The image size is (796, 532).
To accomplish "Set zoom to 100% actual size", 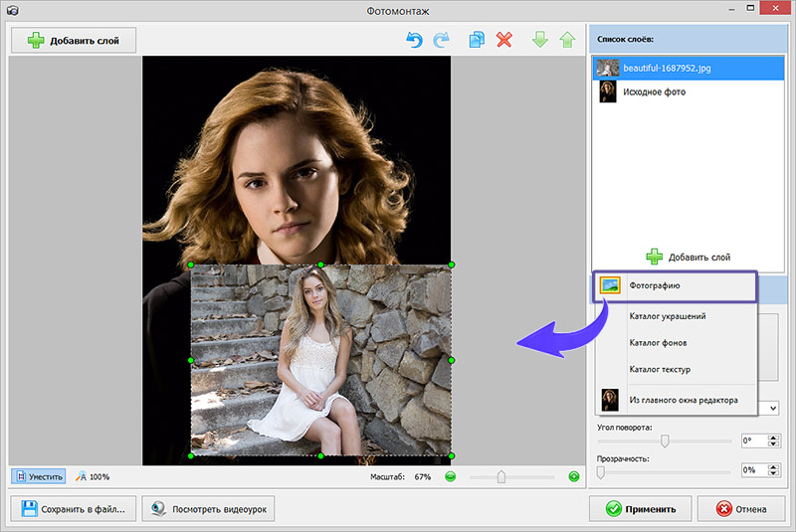I will [93, 476].
